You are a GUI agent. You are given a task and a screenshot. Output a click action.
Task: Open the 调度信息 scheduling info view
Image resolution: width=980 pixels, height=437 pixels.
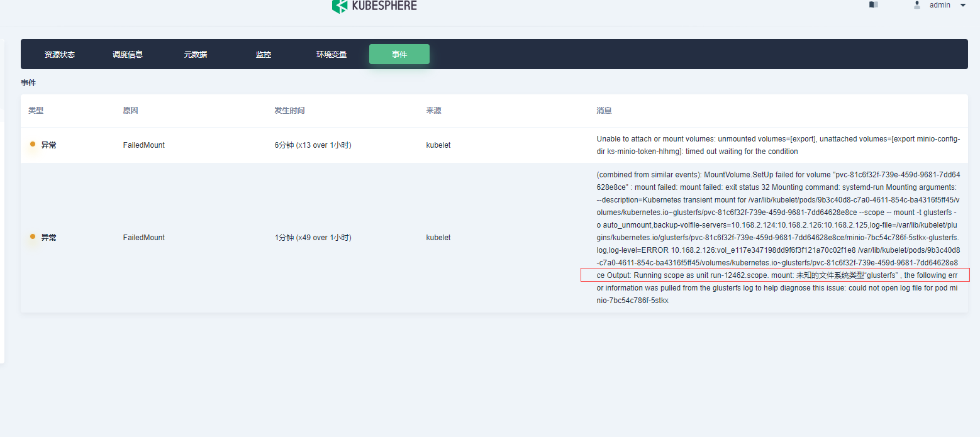[128, 54]
